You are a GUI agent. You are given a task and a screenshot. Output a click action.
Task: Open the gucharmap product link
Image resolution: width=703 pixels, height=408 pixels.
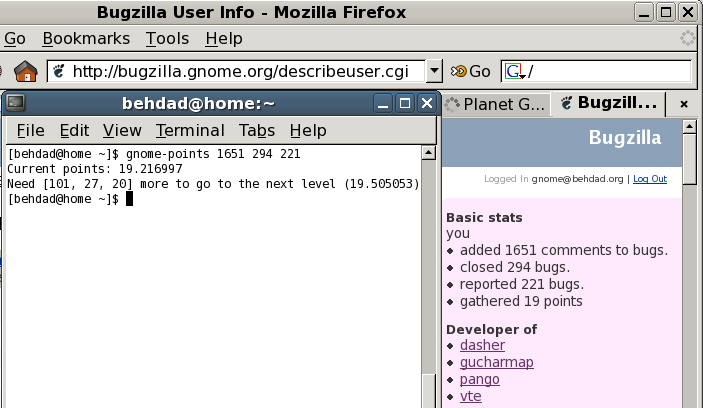(496, 362)
